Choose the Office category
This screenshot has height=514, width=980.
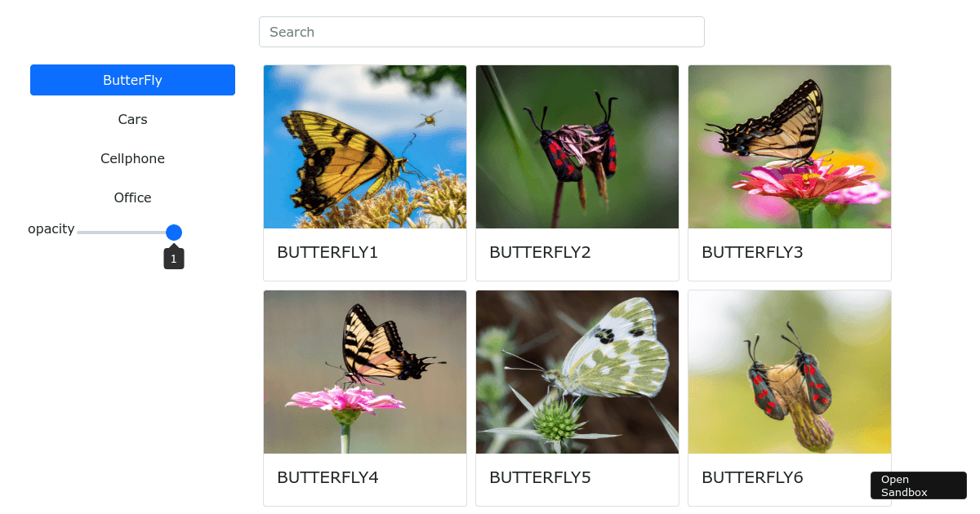coord(132,197)
